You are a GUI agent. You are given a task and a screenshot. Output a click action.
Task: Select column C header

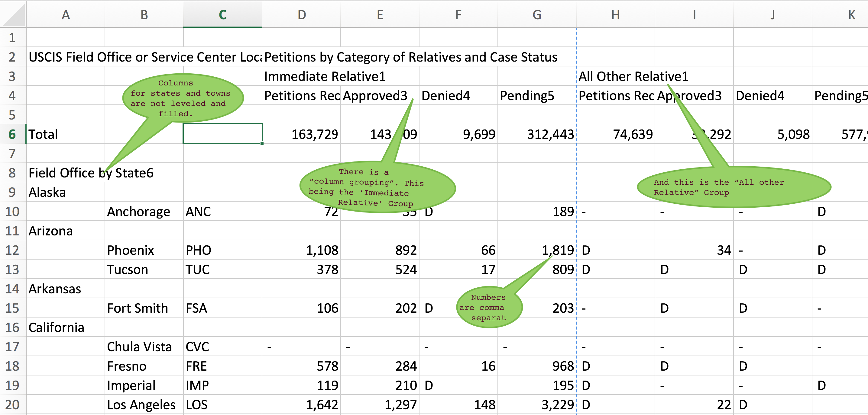point(222,15)
